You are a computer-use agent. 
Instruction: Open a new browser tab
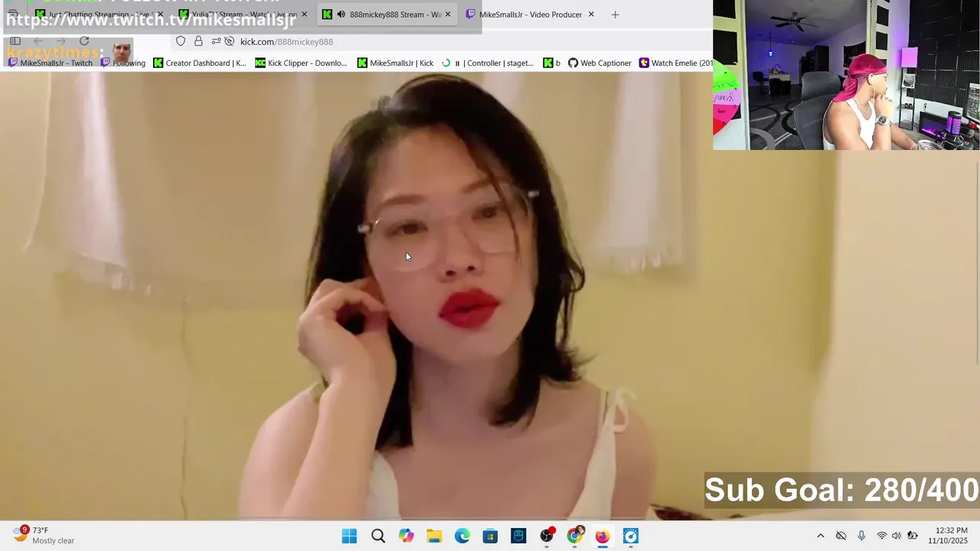[x=615, y=15]
